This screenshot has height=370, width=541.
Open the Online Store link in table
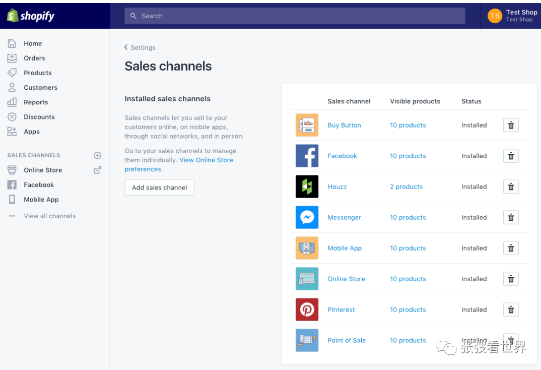coord(346,279)
